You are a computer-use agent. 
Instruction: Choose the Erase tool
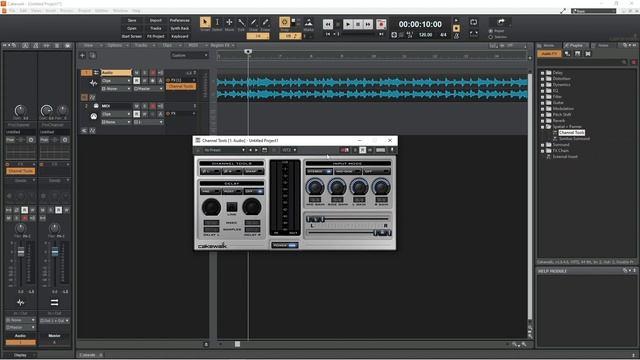click(265, 22)
